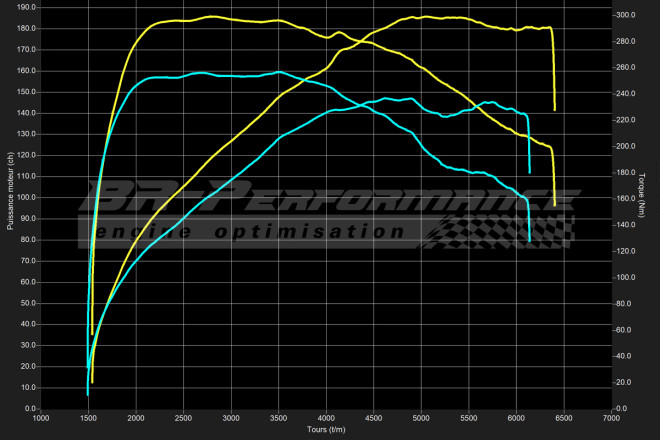Click the 300.0 label on the torque axis
Image resolution: width=660 pixels, height=440 pixels.
coord(626,16)
